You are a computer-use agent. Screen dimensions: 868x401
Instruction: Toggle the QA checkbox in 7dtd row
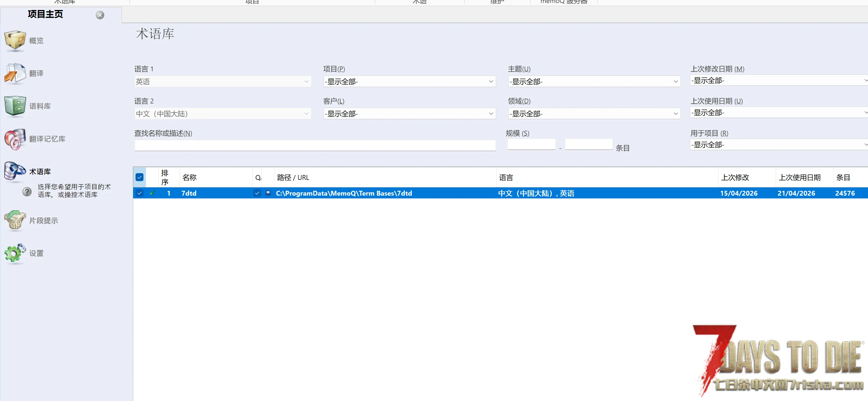point(257,193)
